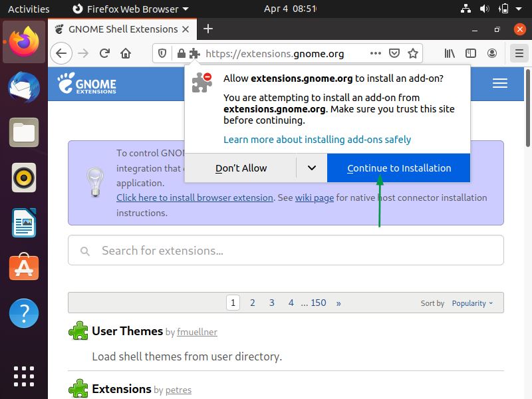532x399 pixels.
Task: Go to results page 3
Action: pos(272,303)
